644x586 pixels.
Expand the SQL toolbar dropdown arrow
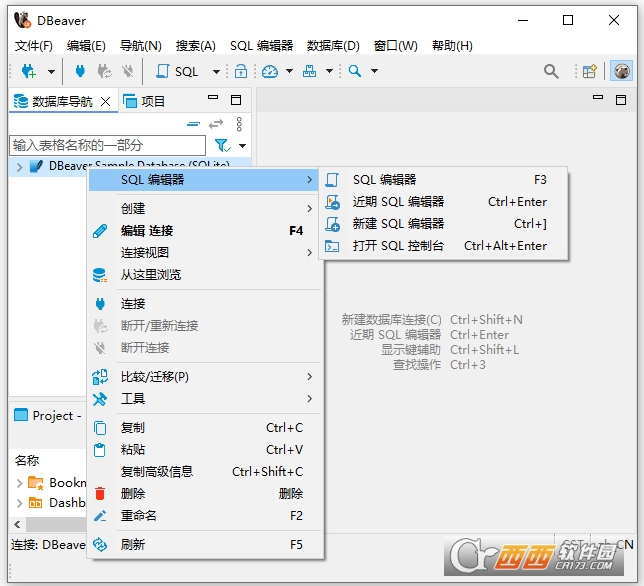(x=216, y=72)
